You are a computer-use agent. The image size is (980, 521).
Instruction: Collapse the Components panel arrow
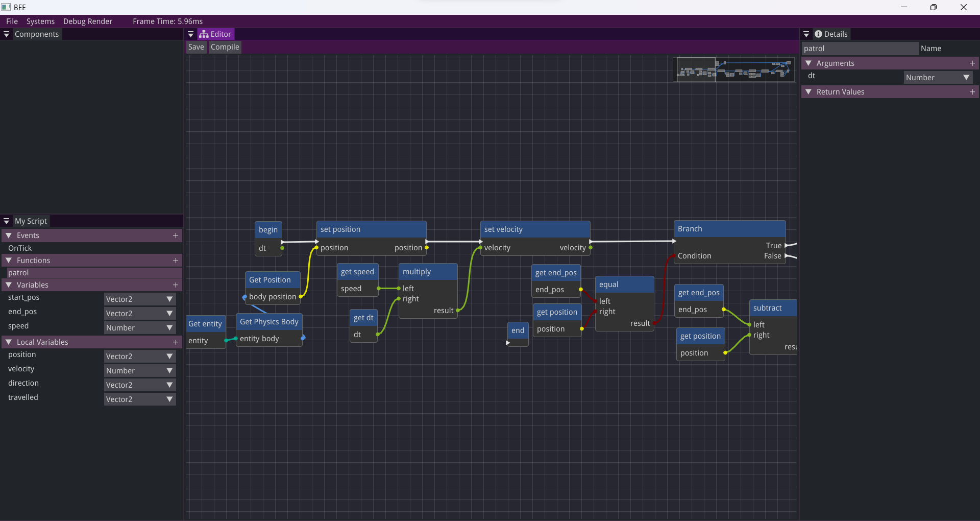coord(7,34)
